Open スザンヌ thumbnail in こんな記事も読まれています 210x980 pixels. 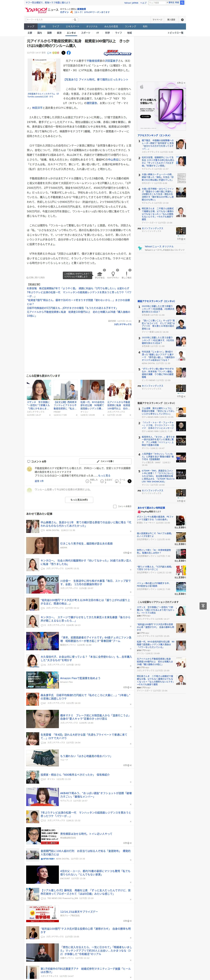[39, 390]
